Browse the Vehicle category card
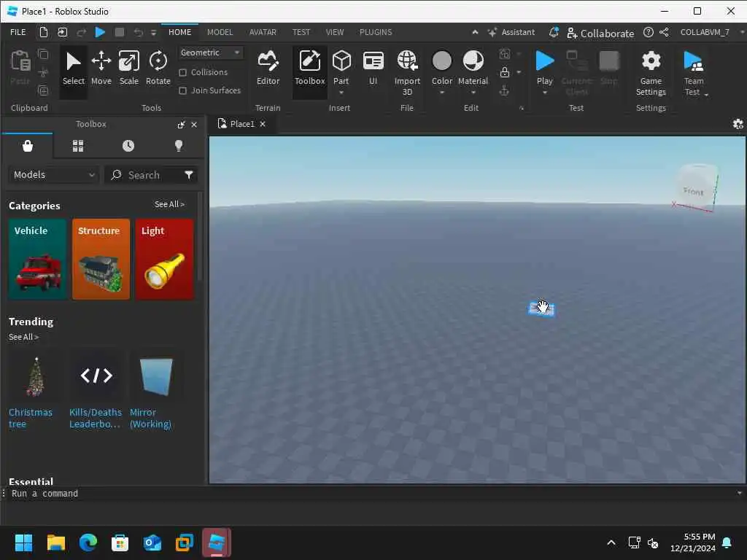 pyautogui.click(x=37, y=259)
